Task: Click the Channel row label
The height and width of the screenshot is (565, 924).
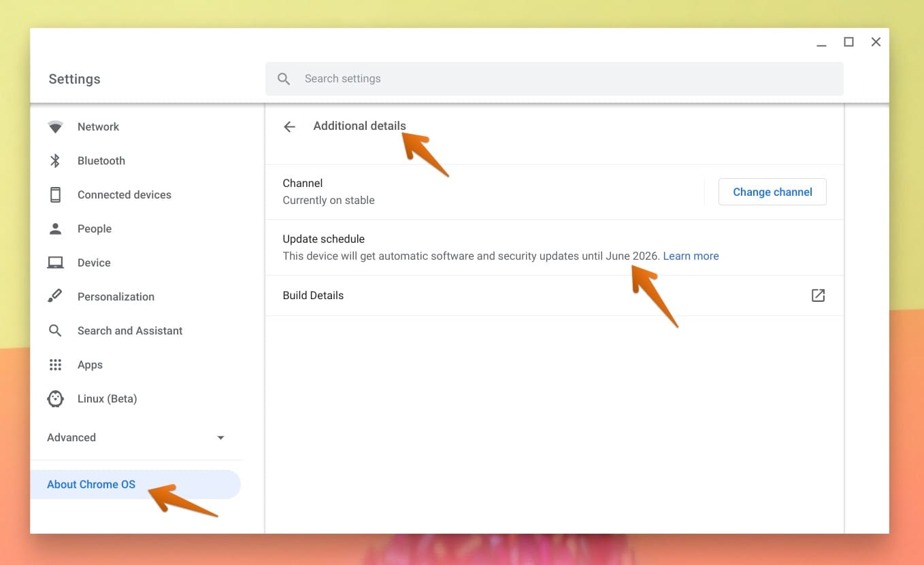Action: (303, 183)
